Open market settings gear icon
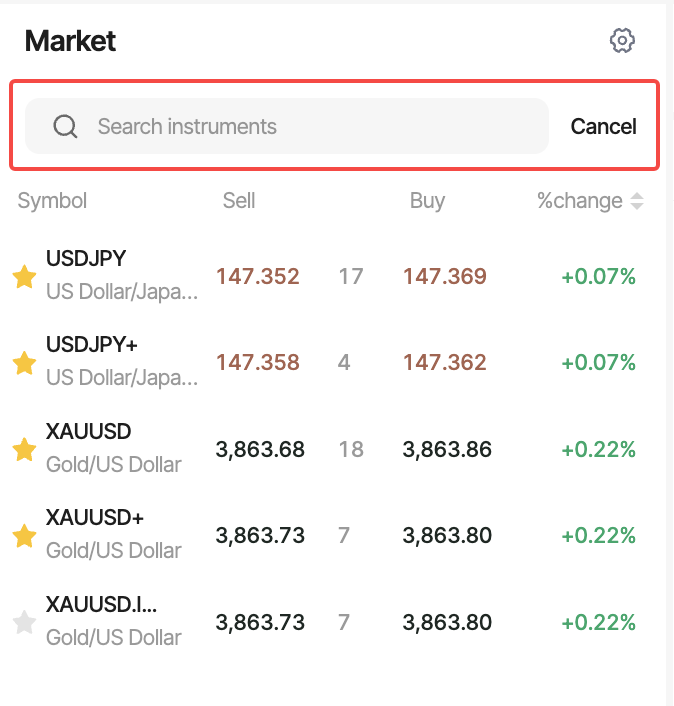This screenshot has height=706, width=674. (x=622, y=41)
